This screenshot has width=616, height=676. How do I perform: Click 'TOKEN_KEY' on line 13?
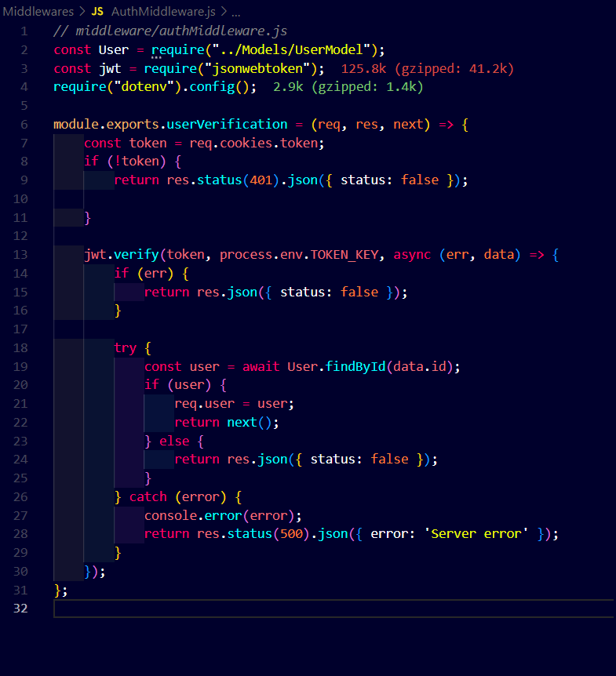click(x=344, y=255)
